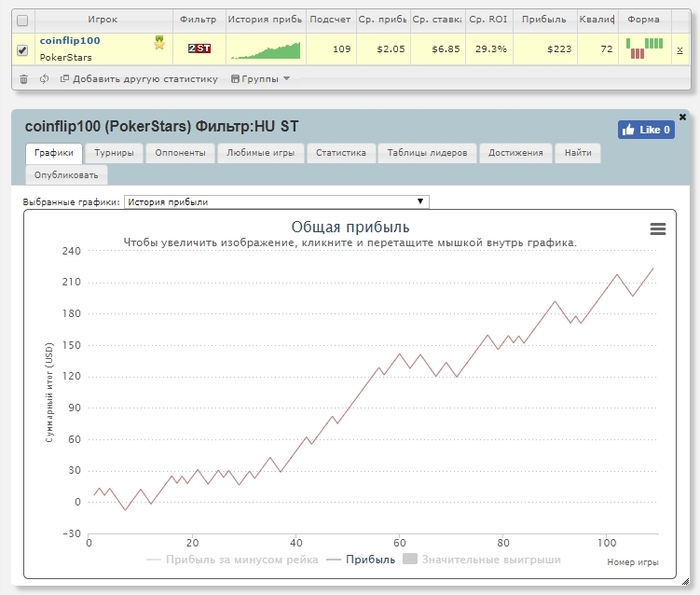This screenshot has height=595, width=700.
Task: Sort by the История прибыли column header
Action: (x=266, y=20)
